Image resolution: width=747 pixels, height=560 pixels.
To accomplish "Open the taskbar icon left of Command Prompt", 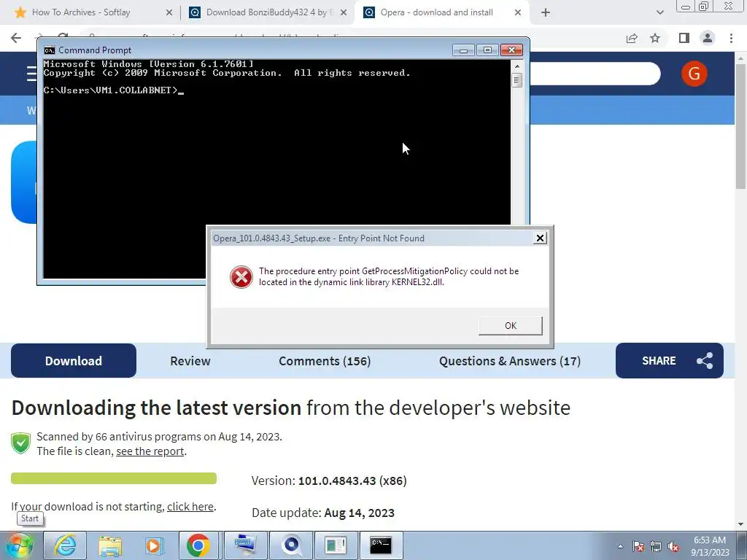I will click(x=336, y=545).
